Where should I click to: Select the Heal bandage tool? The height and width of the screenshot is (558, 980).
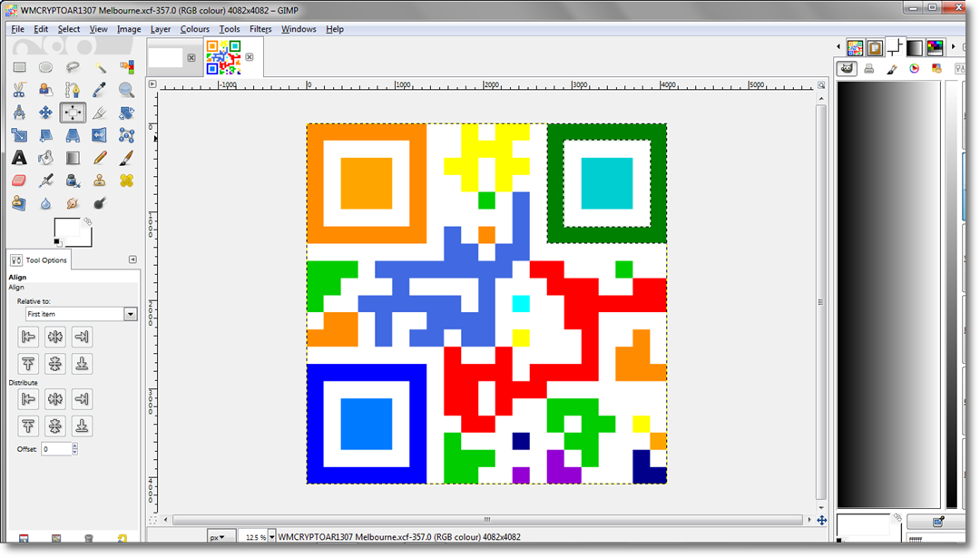click(x=127, y=181)
